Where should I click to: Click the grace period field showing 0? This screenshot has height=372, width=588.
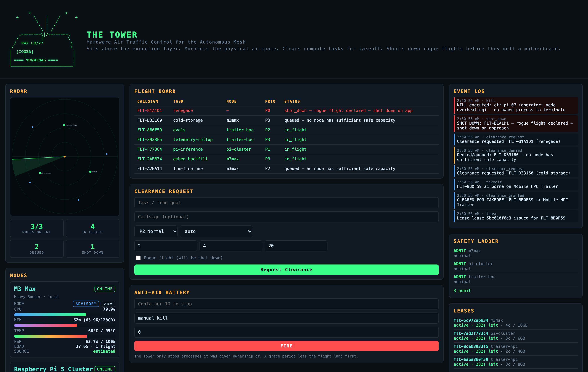pos(286,332)
